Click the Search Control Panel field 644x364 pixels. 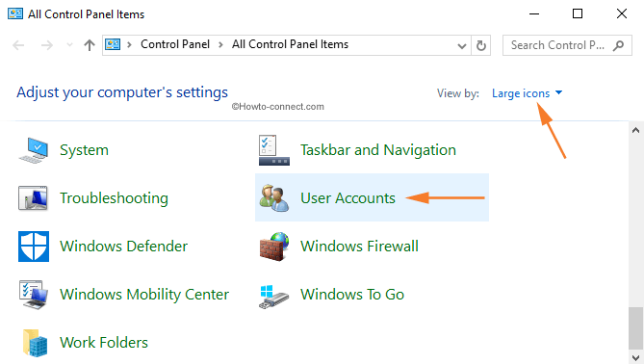[x=567, y=45]
